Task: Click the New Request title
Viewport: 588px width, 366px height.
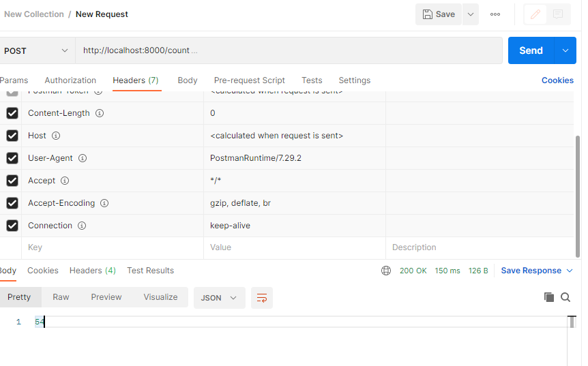Action: click(102, 14)
